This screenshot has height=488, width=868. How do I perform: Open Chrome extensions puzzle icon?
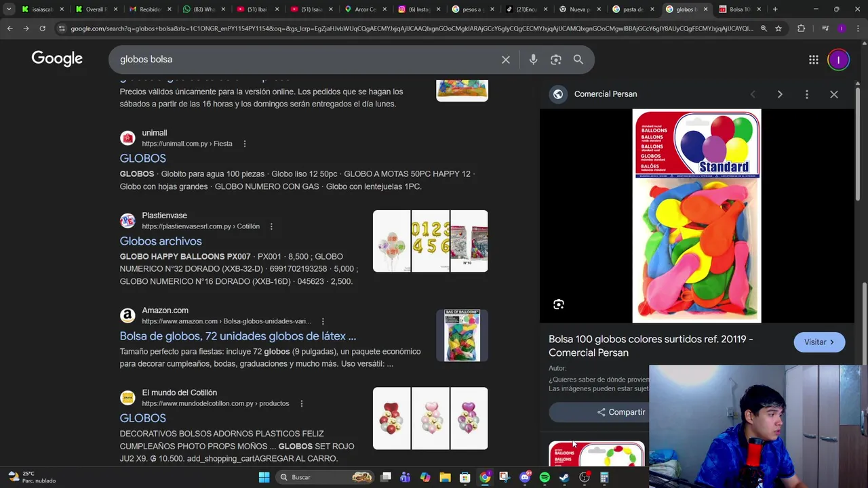click(x=802, y=28)
